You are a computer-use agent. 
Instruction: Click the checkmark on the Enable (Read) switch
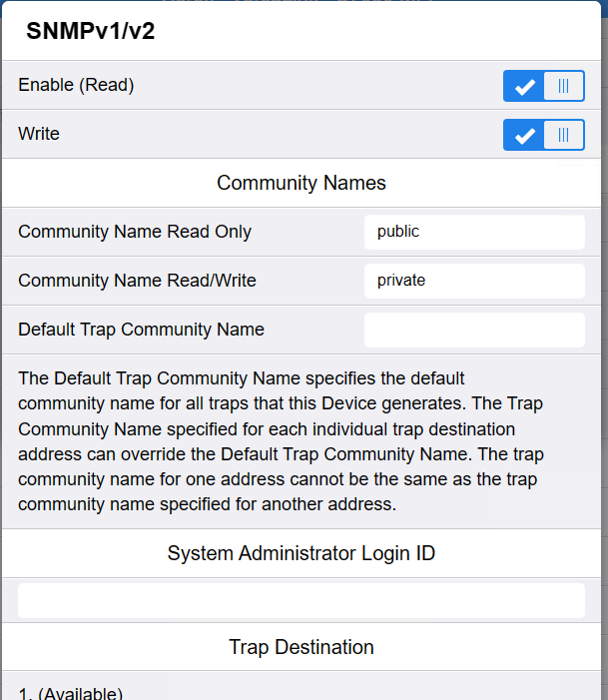pos(524,87)
